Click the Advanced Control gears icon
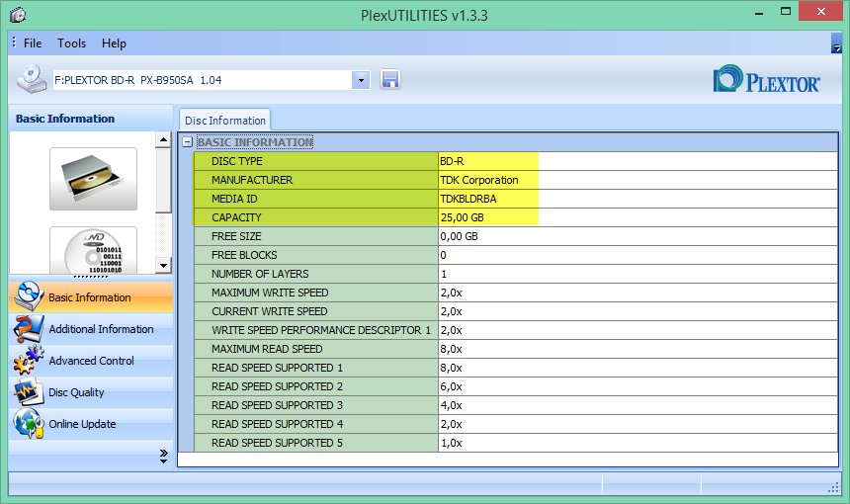 coord(28,360)
